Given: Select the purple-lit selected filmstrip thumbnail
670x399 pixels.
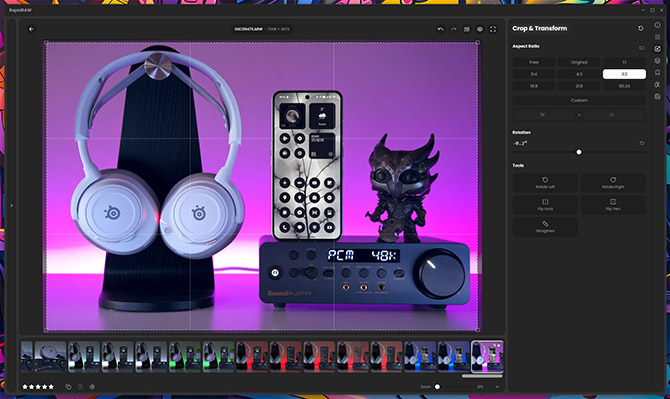Looking at the screenshot, I should (x=487, y=356).
